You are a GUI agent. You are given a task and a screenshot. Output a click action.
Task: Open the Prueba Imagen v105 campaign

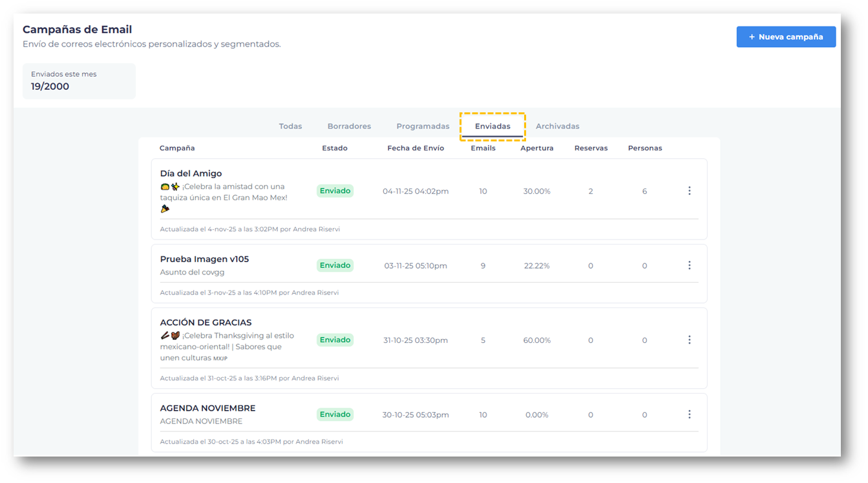[204, 260]
